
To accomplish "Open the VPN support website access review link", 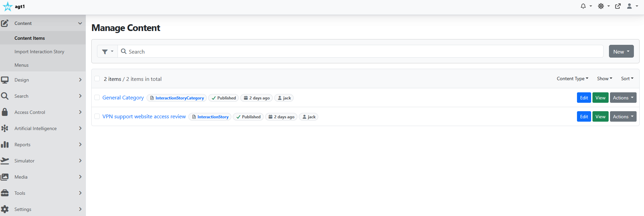I will pos(144,116).
